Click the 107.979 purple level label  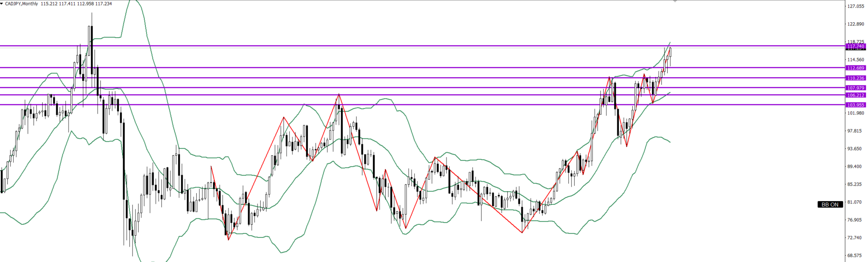pos(856,88)
